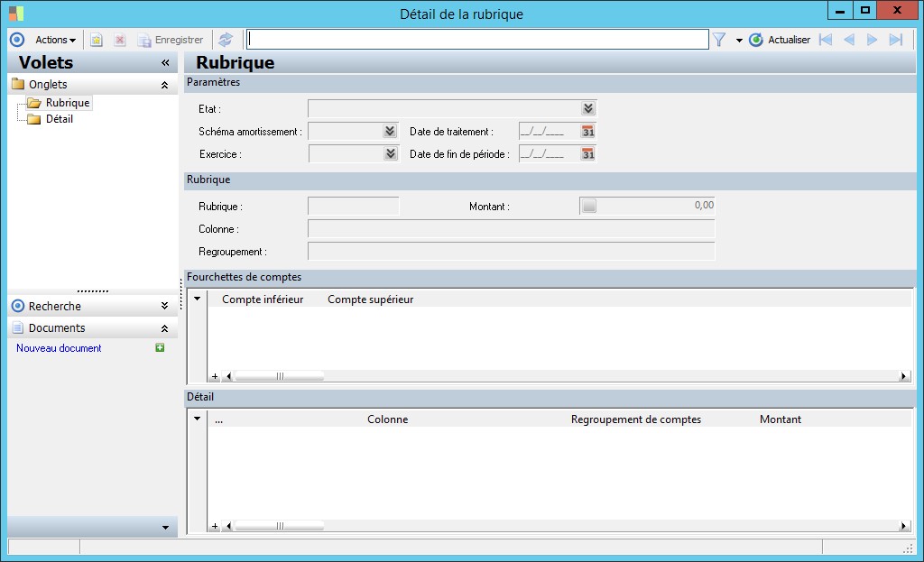The width and height of the screenshot is (924, 562).
Task: Click the Date de traitement input field
Action: (x=550, y=132)
